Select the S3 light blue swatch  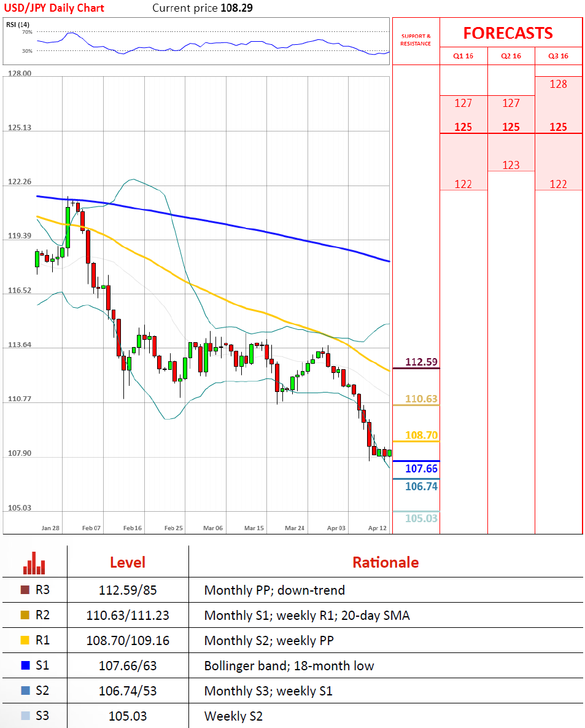25,716
